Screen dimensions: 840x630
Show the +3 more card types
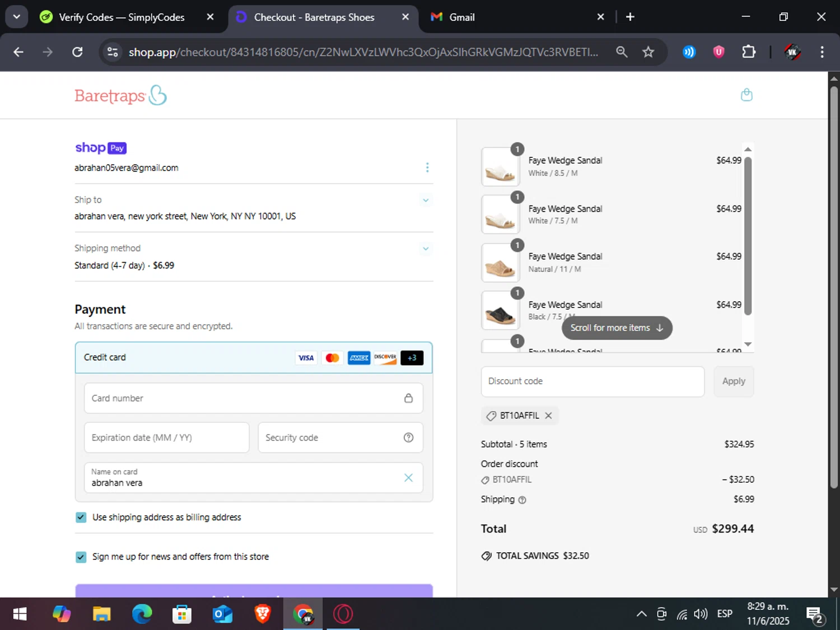(x=412, y=358)
